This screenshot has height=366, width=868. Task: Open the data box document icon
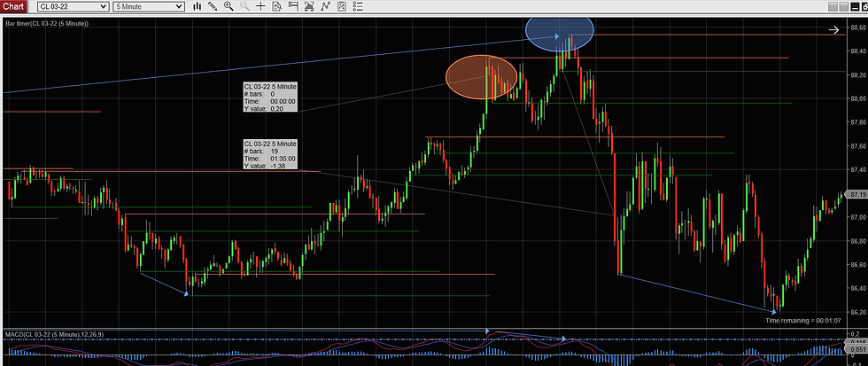(x=276, y=6)
